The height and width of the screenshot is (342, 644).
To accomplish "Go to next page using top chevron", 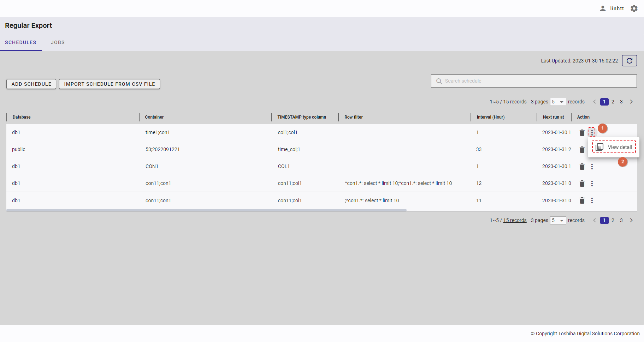I will (631, 102).
